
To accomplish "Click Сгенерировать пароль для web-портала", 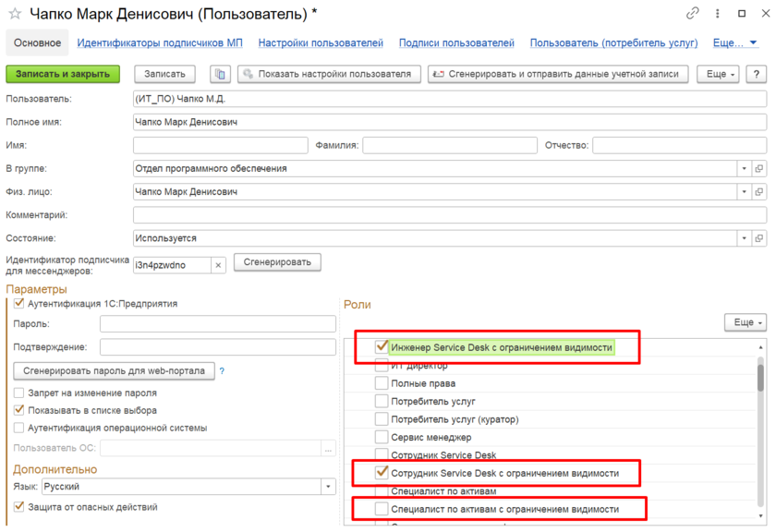I will click(x=114, y=371).
